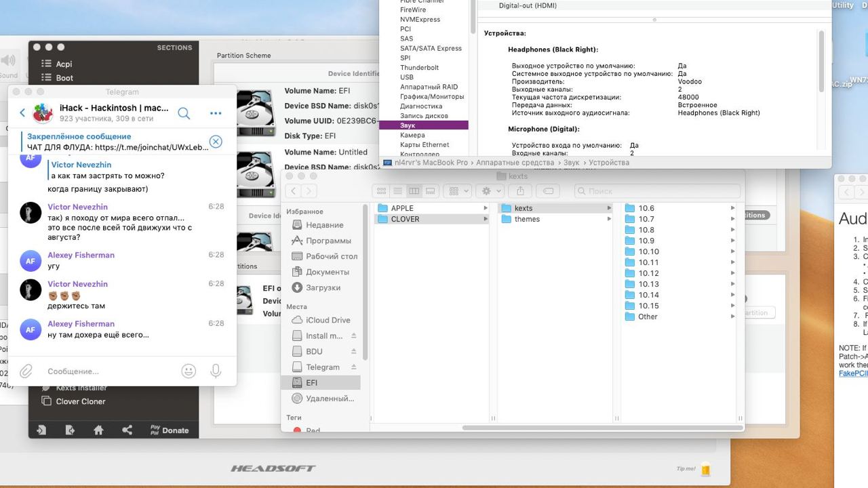The height and width of the screenshot is (488, 868).
Task: Expand the Other folder arrow
Action: [x=732, y=317]
